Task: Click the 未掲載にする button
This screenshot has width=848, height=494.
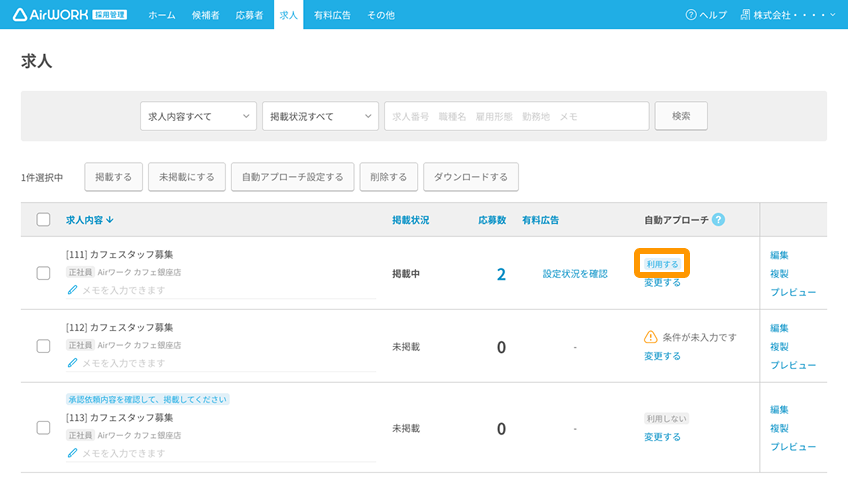Action: pyautogui.click(x=187, y=177)
